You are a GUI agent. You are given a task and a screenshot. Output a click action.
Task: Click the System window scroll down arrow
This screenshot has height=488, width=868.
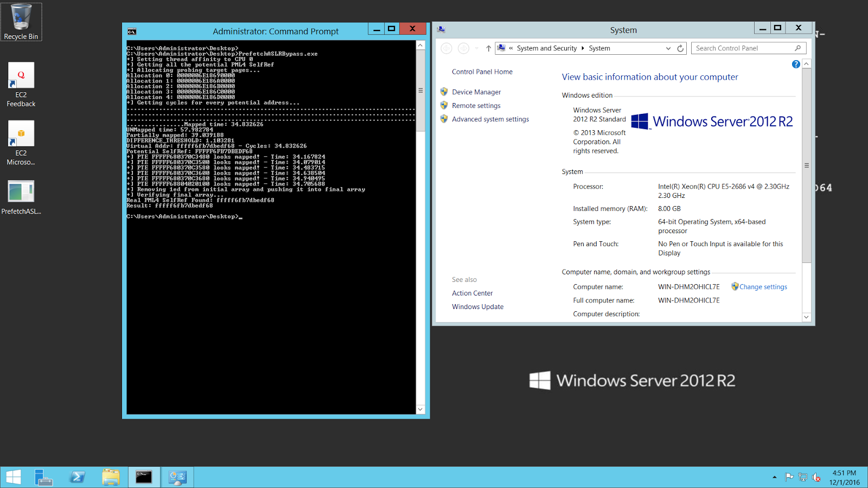806,317
